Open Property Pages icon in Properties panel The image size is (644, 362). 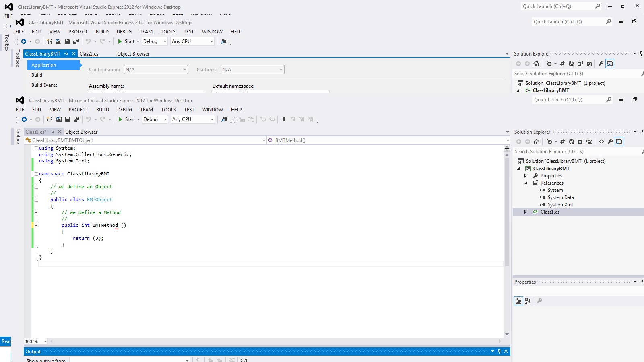(x=539, y=301)
